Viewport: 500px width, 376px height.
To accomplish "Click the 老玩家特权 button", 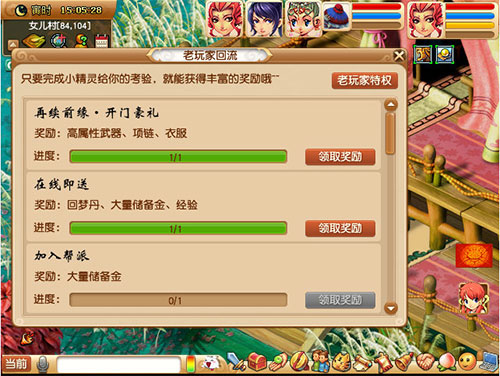I will pyautogui.click(x=365, y=80).
